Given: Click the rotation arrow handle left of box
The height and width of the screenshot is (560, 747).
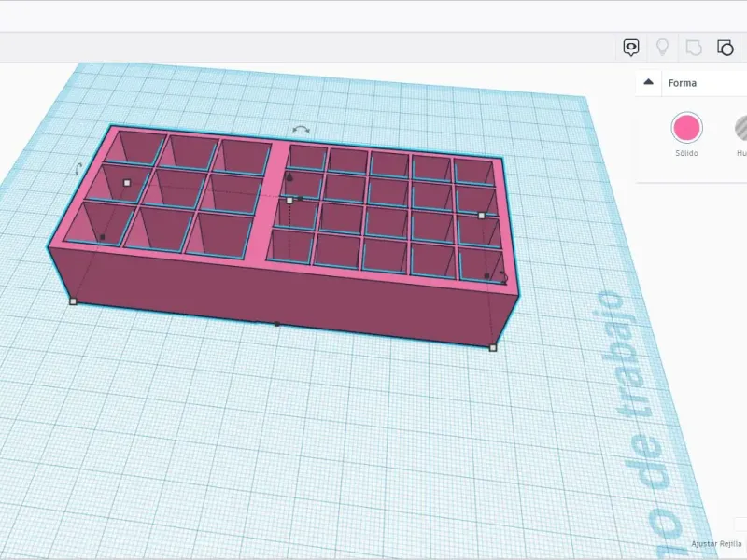Looking at the screenshot, I should pyautogui.click(x=78, y=169).
